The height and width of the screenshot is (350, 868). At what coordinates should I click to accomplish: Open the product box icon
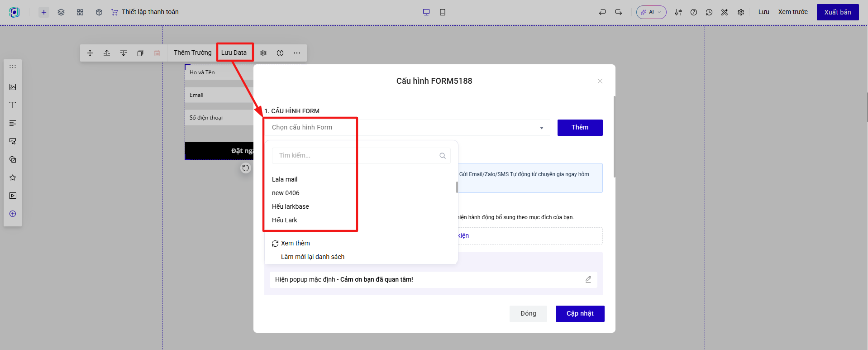(x=99, y=12)
